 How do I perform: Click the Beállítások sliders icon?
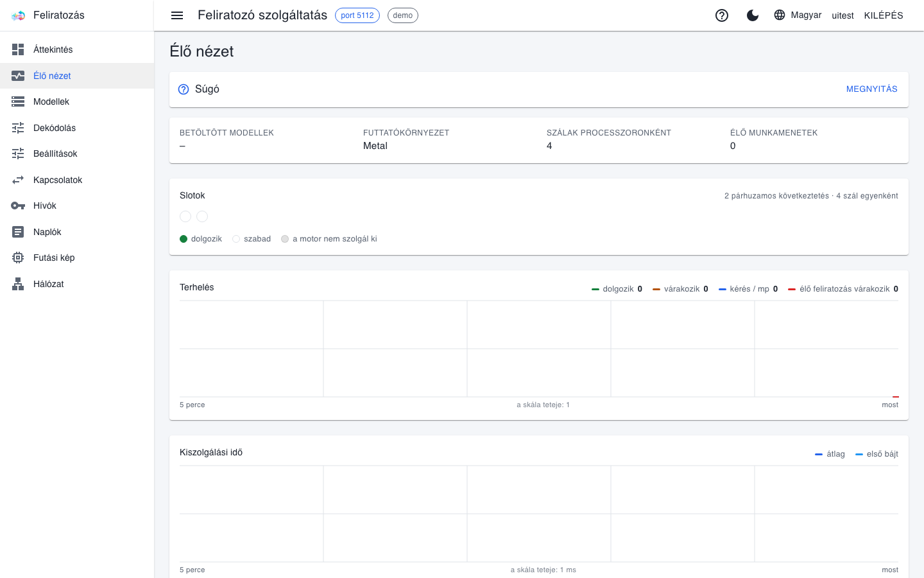click(18, 153)
